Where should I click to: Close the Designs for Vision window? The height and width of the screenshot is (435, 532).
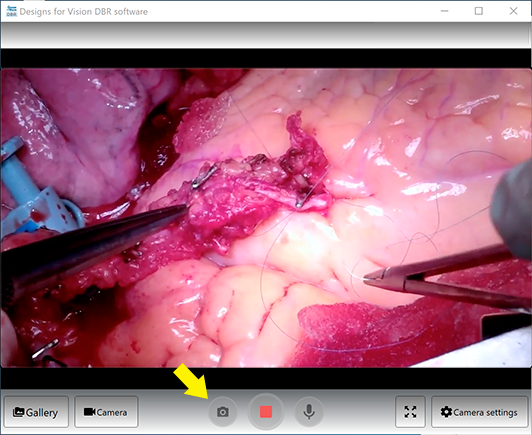(x=513, y=11)
